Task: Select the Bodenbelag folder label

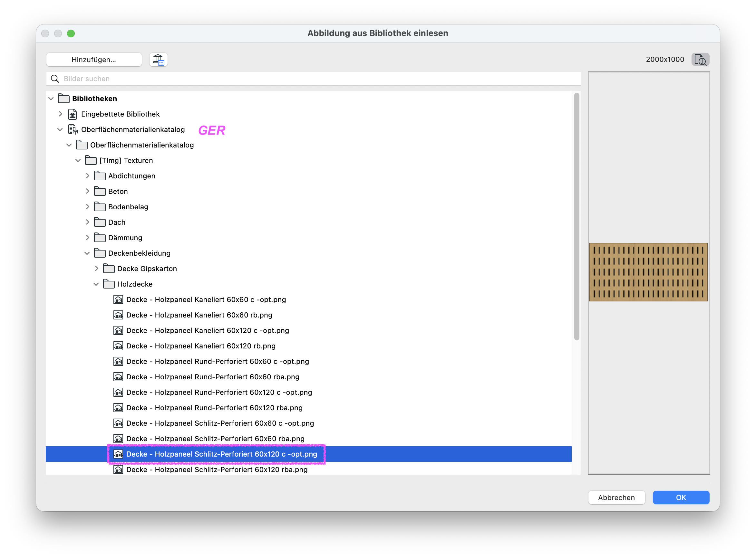Action: point(128,207)
